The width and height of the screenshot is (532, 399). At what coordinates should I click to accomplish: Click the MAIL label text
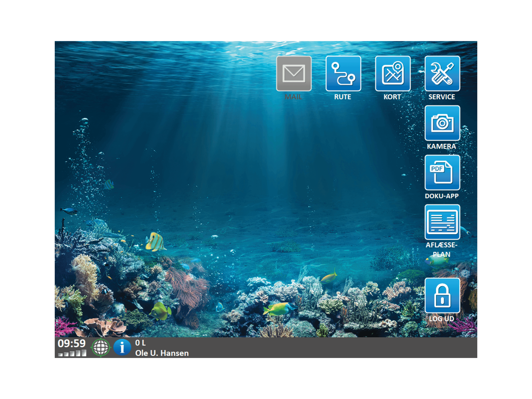293,97
